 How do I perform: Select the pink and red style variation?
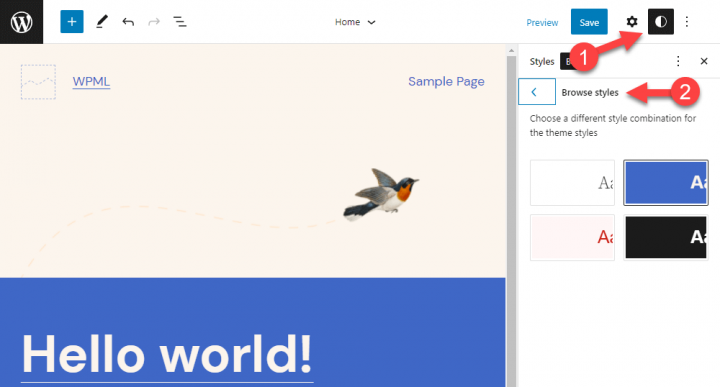pos(572,237)
